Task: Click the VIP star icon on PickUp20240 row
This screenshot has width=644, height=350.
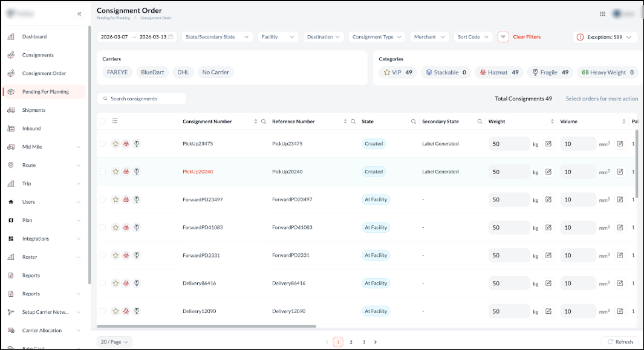Action: coord(115,172)
